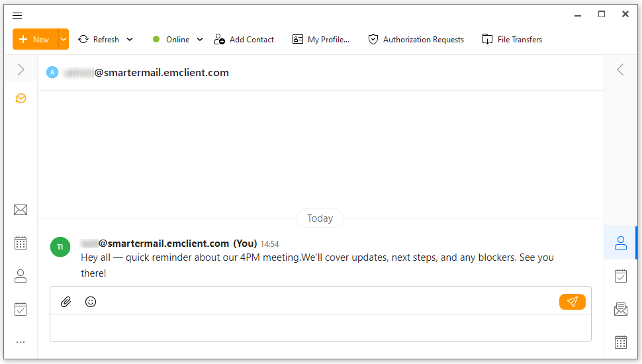Attach a file with the paperclip icon
Viewport: 642px width, 364px height.
pos(66,302)
